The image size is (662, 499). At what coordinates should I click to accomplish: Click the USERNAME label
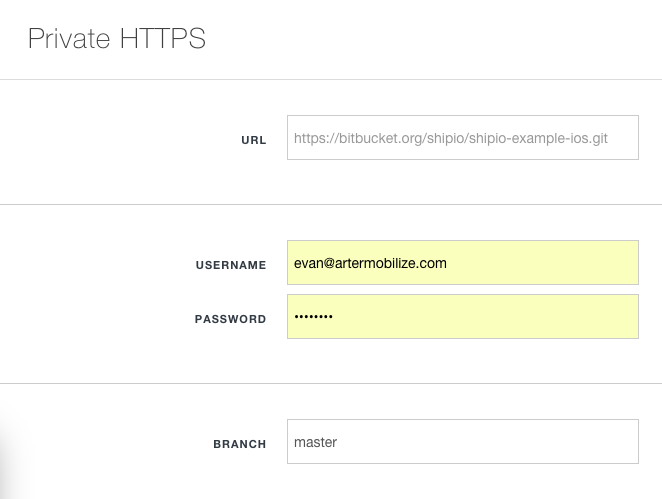231,265
